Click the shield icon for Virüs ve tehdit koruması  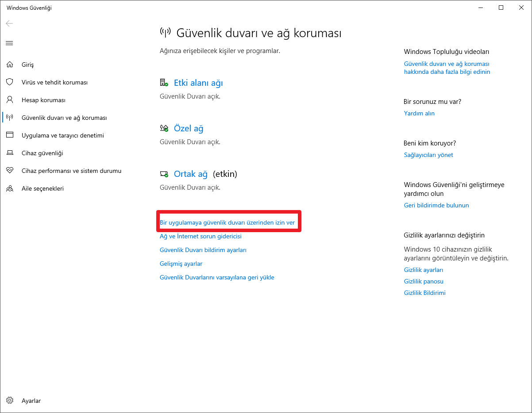click(9, 82)
